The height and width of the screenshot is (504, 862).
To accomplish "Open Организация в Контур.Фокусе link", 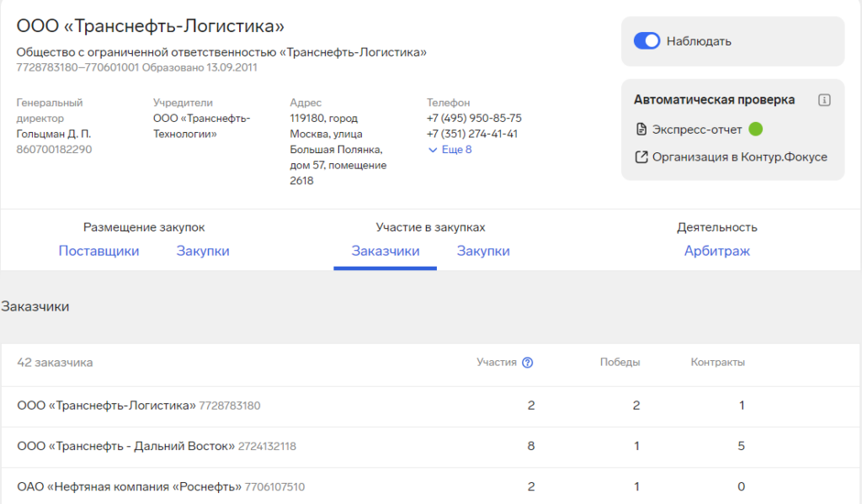I will pos(739,157).
